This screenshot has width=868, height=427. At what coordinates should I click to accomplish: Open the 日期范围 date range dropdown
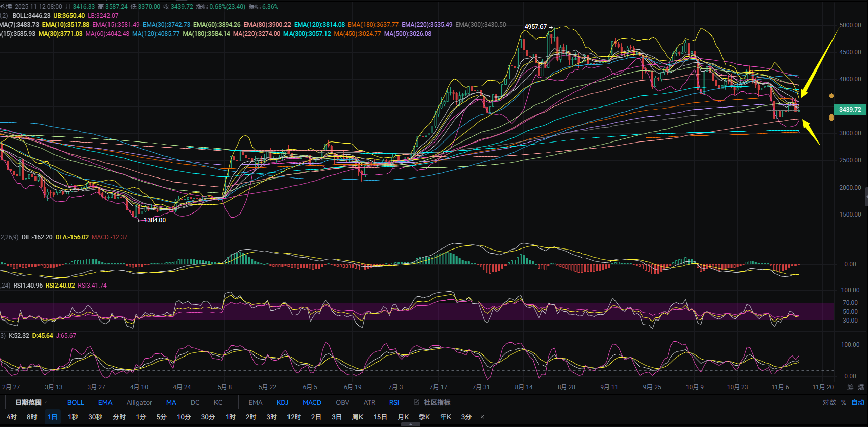coord(30,402)
